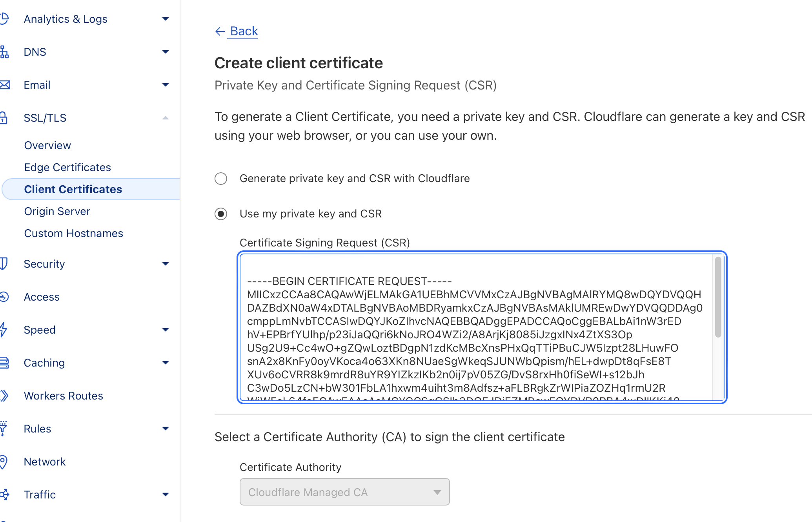Click the Caching storage icon
The image size is (812, 522).
tap(4, 363)
